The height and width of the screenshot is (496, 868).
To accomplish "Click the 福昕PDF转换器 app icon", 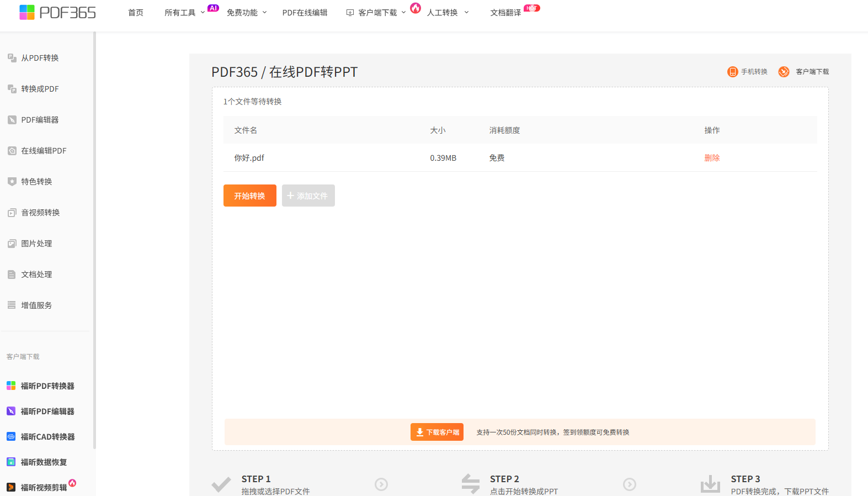I will [11, 386].
